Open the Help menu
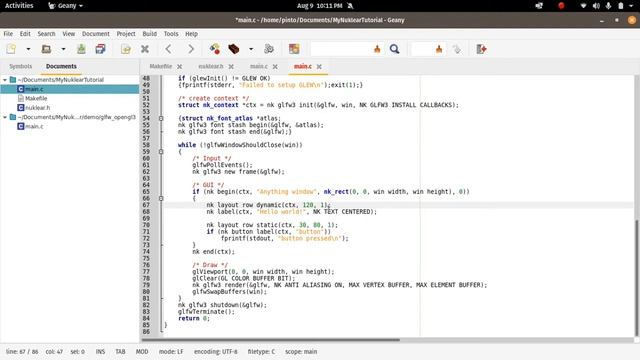This screenshot has height=360, width=640. pos(191,34)
